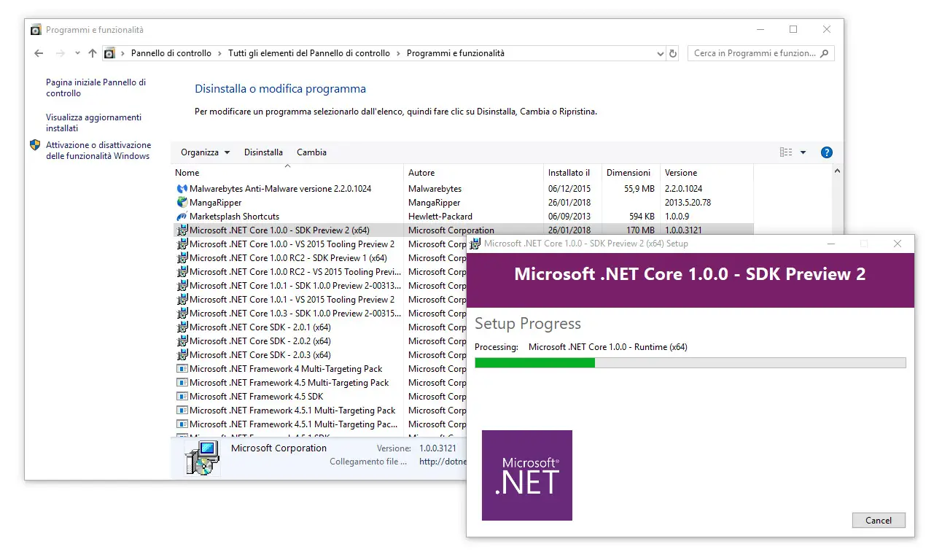Click the Windows features shield icon
This screenshot has height=560, width=934.
point(35,145)
